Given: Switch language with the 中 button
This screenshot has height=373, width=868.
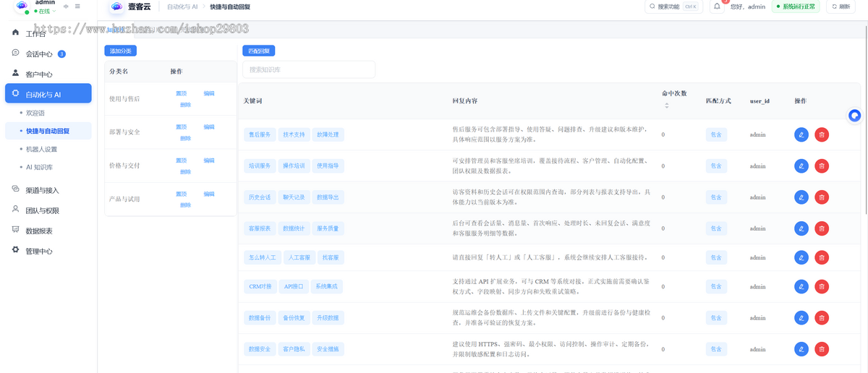Looking at the screenshot, I should (x=67, y=7).
